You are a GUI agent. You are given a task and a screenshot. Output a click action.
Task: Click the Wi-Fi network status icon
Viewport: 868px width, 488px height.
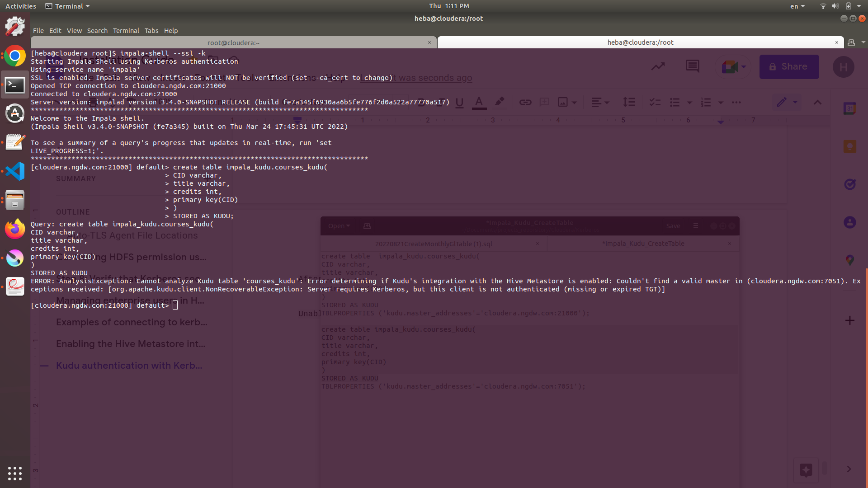[x=823, y=6]
